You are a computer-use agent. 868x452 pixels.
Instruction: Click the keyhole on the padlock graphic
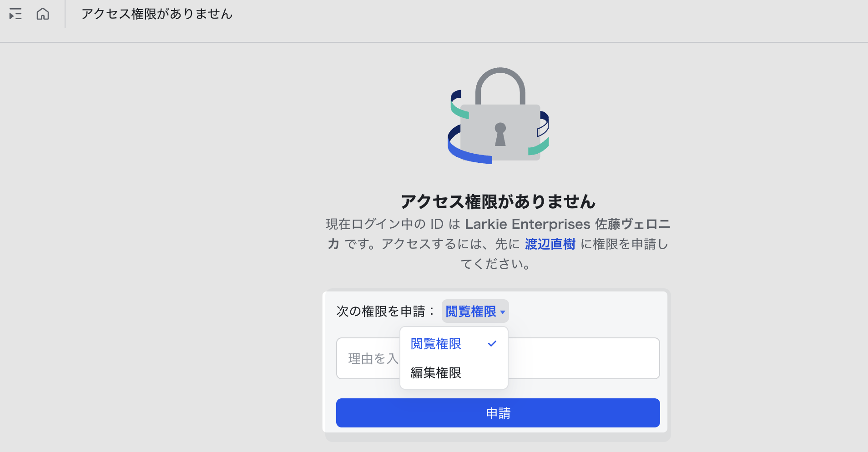point(500,134)
